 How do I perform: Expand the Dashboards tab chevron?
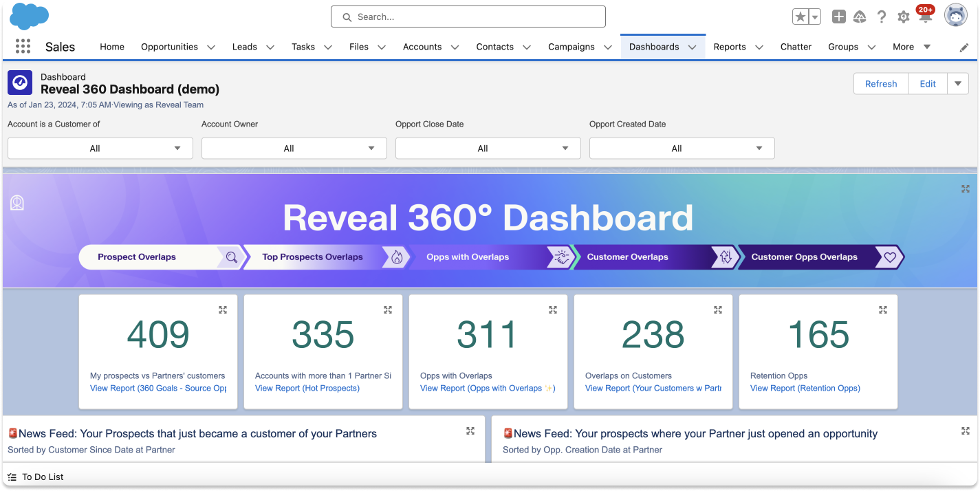[693, 47]
